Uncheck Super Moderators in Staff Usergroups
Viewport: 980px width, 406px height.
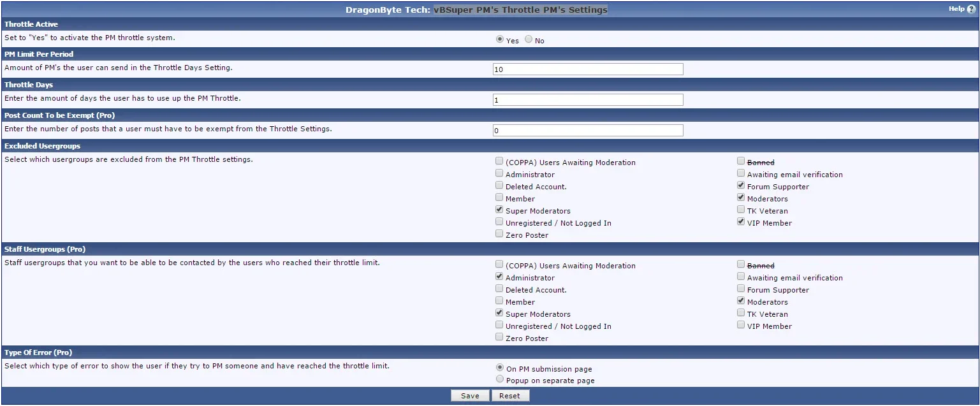click(x=499, y=313)
